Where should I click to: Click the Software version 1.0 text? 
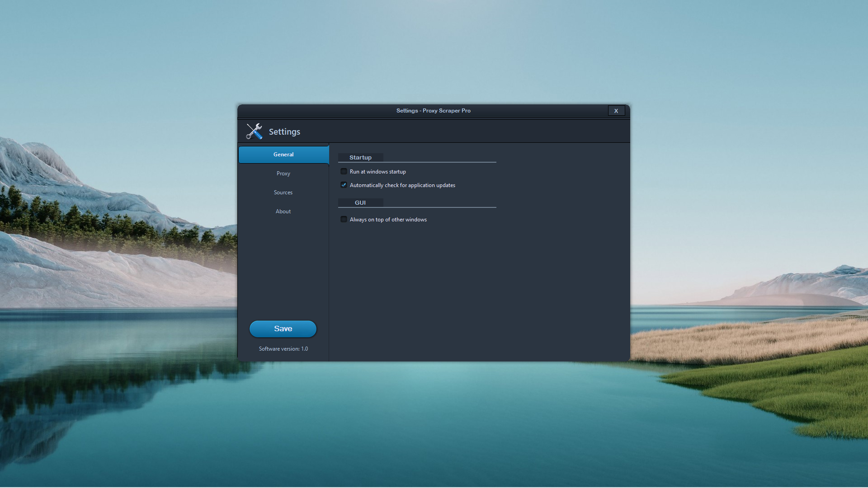click(283, 349)
